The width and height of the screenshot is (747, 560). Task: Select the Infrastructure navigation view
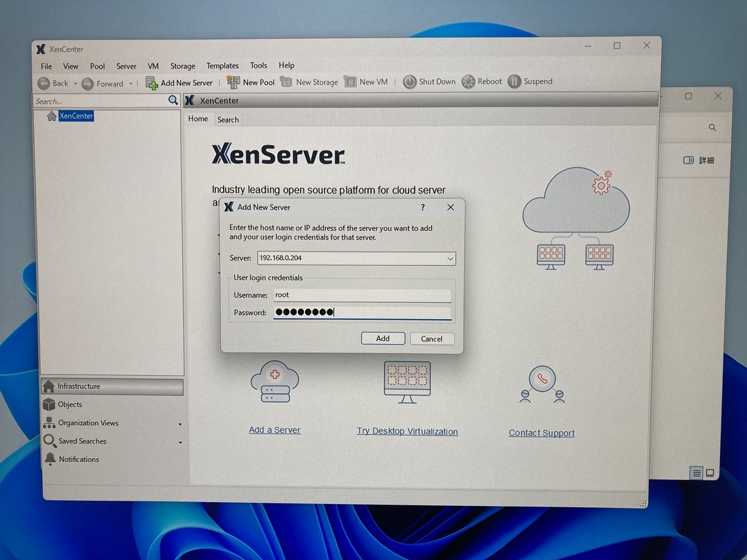click(112, 386)
